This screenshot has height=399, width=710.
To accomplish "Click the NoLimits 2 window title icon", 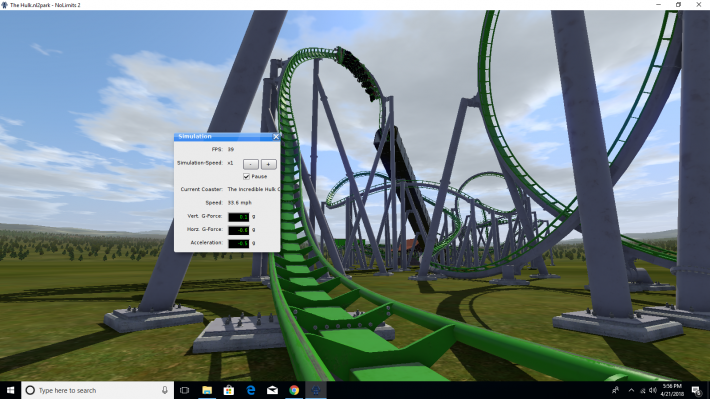I will point(5,5).
